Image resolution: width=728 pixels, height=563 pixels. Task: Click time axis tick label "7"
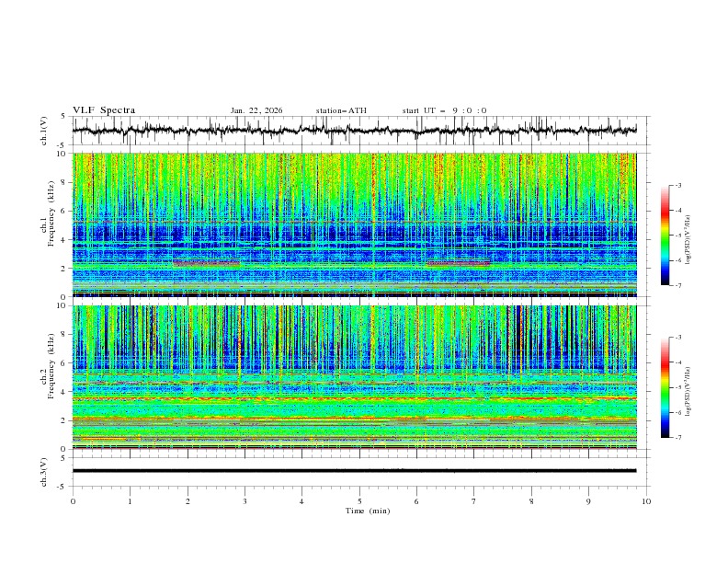click(x=474, y=501)
